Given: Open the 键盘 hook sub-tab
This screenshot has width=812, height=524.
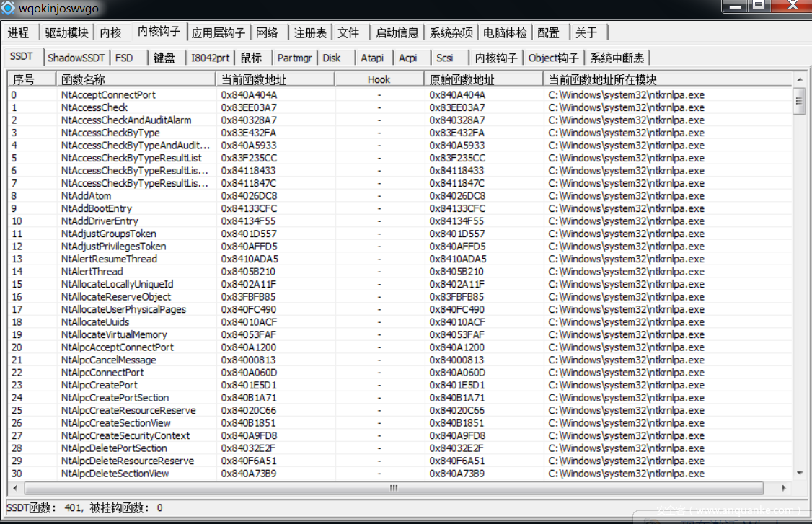Looking at the screenshot, I should [x=164, y=58].
